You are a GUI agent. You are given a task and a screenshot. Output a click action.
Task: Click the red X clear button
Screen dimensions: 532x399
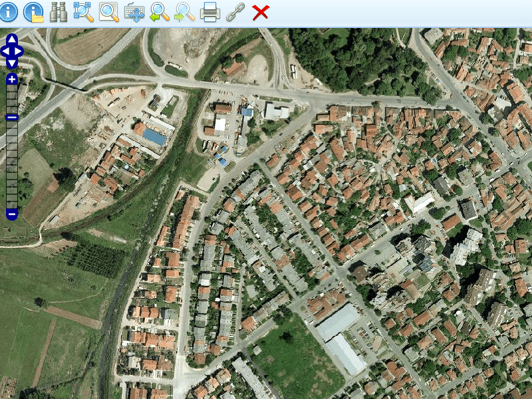coord(261,12)
